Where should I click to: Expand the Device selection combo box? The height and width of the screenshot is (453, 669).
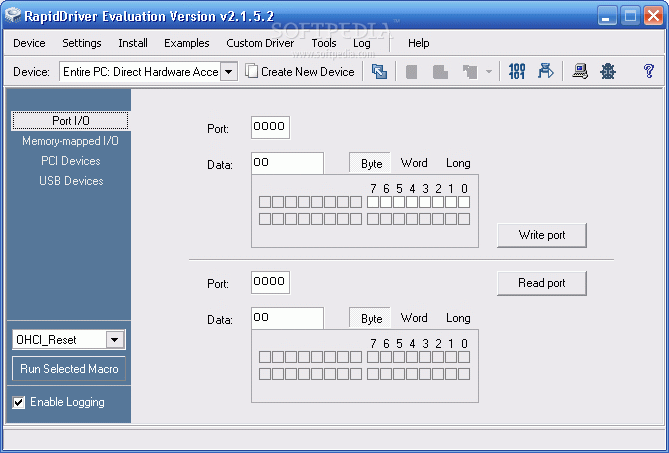tap(229, 72)
